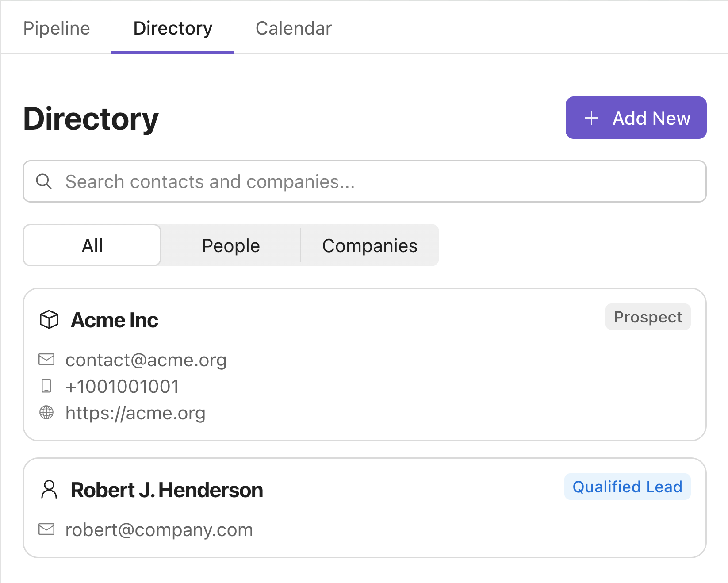Click the phone icon beside +1001001001
Screen dimensions: 728x583
[46, 386]
